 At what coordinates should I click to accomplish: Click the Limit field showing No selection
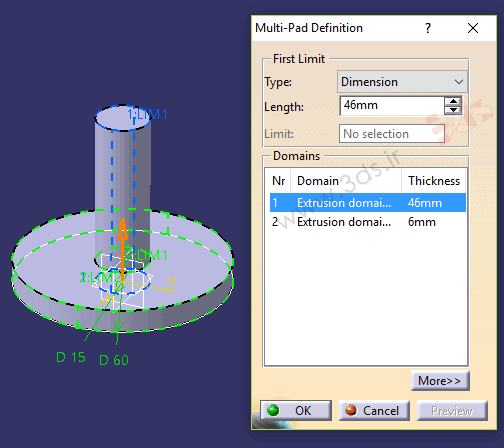pos(392,134)
